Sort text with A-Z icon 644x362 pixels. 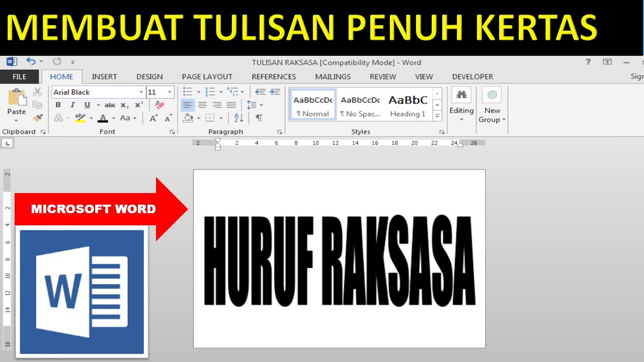pos(238,118)
